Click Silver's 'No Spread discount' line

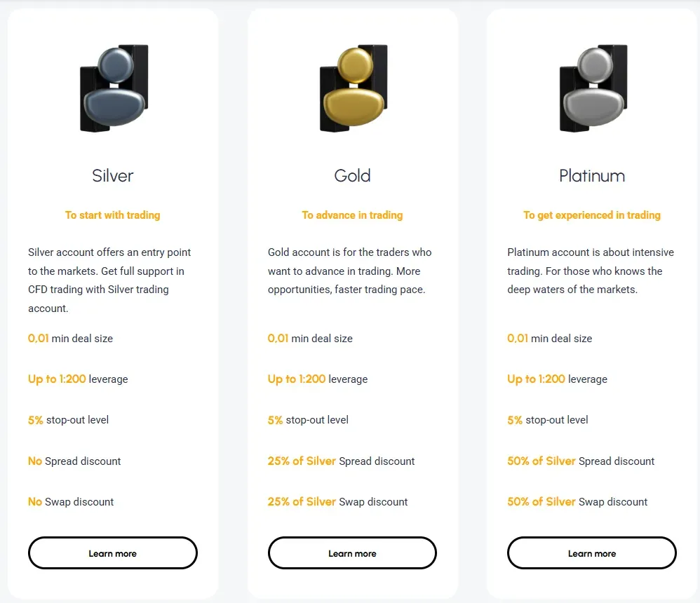[x=74, y=461]
